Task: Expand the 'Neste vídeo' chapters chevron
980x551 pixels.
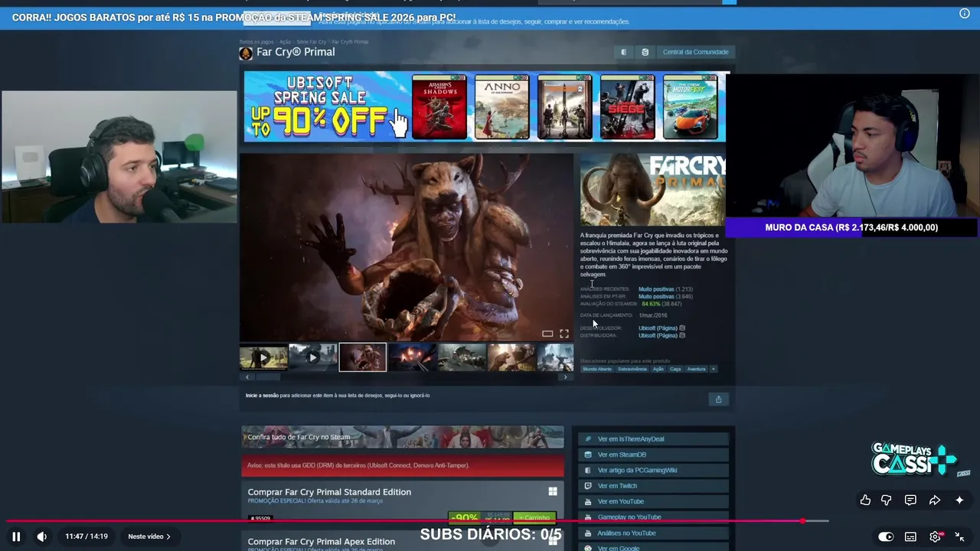Action: pos(168,536)
